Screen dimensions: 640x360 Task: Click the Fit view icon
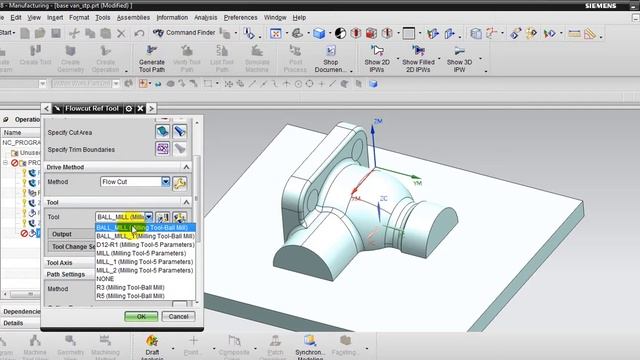(x=276, y=33)
